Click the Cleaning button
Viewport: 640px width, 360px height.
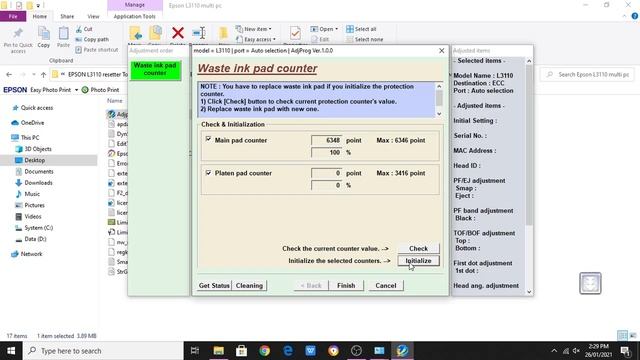249,285
